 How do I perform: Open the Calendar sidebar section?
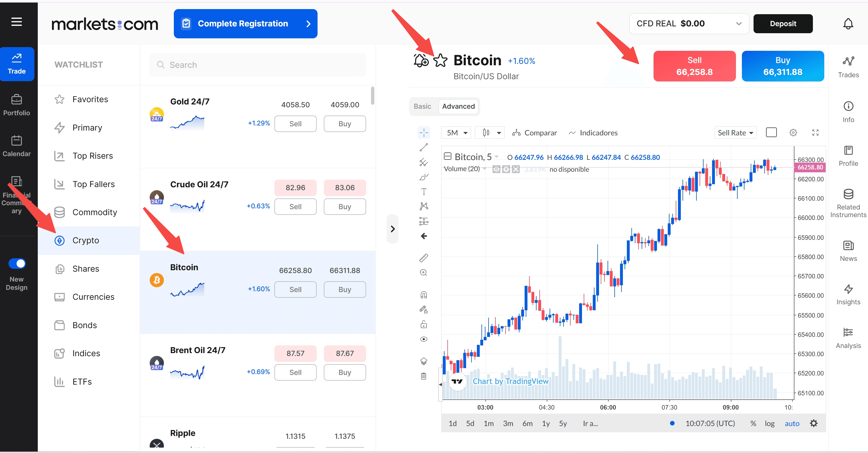click(16, 146)
